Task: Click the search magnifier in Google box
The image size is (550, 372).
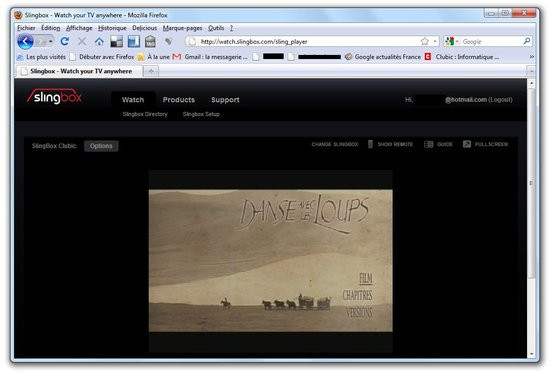Action: coord(526,41)
